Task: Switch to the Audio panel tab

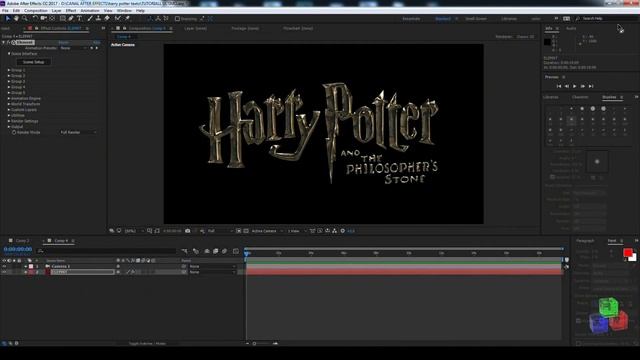Action: [x=571, y=29]
